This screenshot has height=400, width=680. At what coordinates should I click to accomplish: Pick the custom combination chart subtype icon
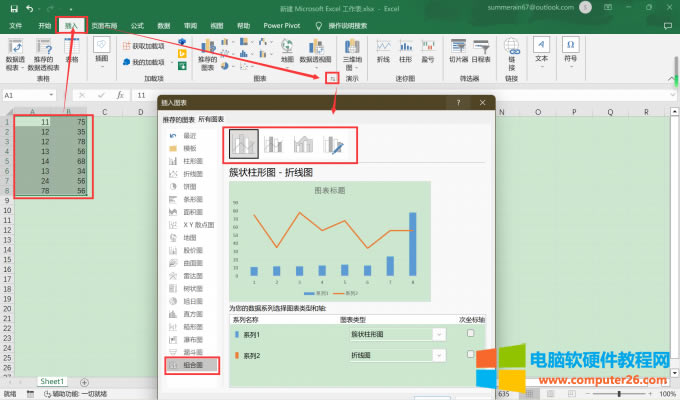coord(336,145)
